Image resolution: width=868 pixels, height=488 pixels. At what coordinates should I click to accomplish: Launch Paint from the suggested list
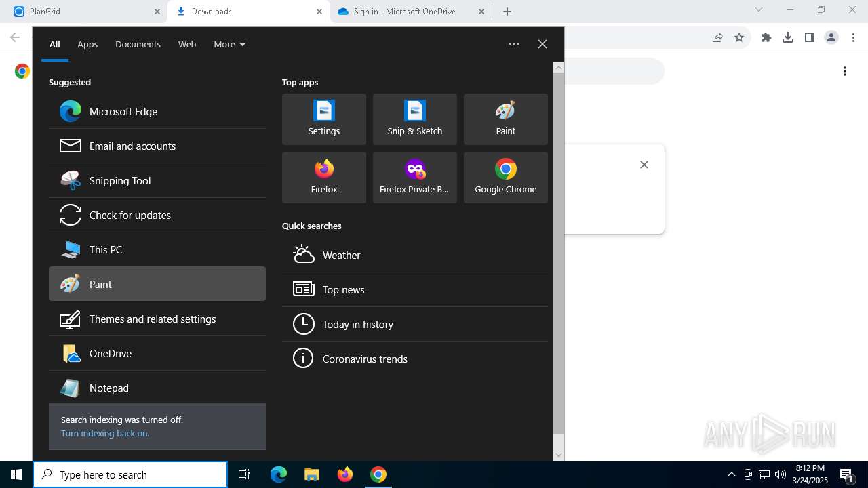point(157,284)
